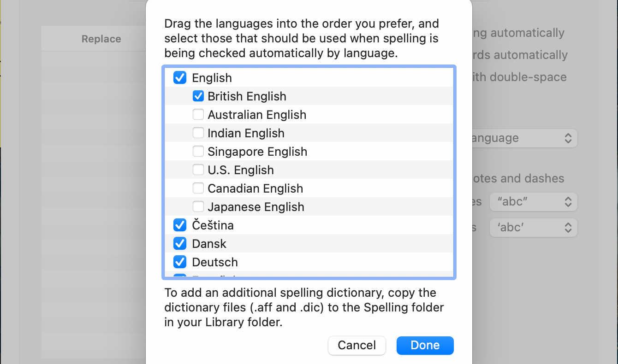Check the Singapore English box
Screen dimensions: 618x364
pyautogui.click(x=198, y=151)
